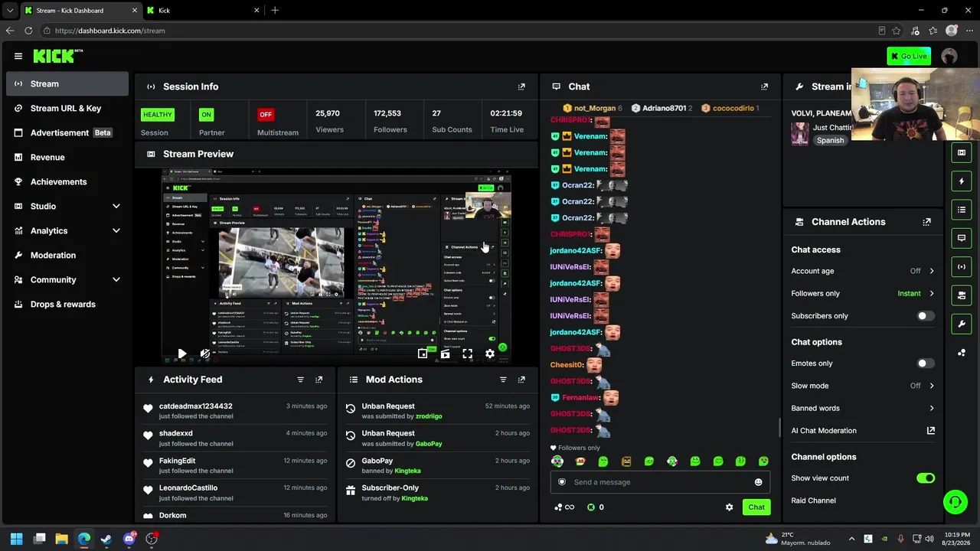The height and width of the screenshot is (551, 980).
Task: Open stream preview settings gear
Action: (490, 354)
